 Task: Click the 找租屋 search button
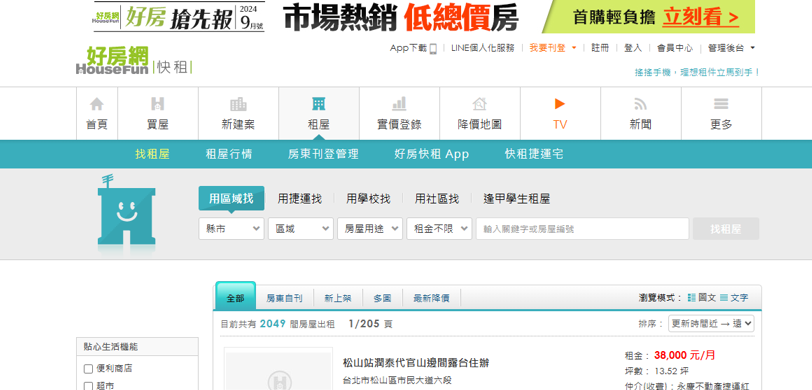(x=726, y=228)
